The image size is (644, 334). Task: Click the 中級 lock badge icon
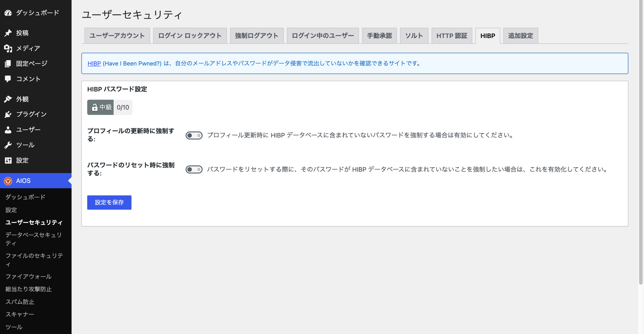click(95, 107)
